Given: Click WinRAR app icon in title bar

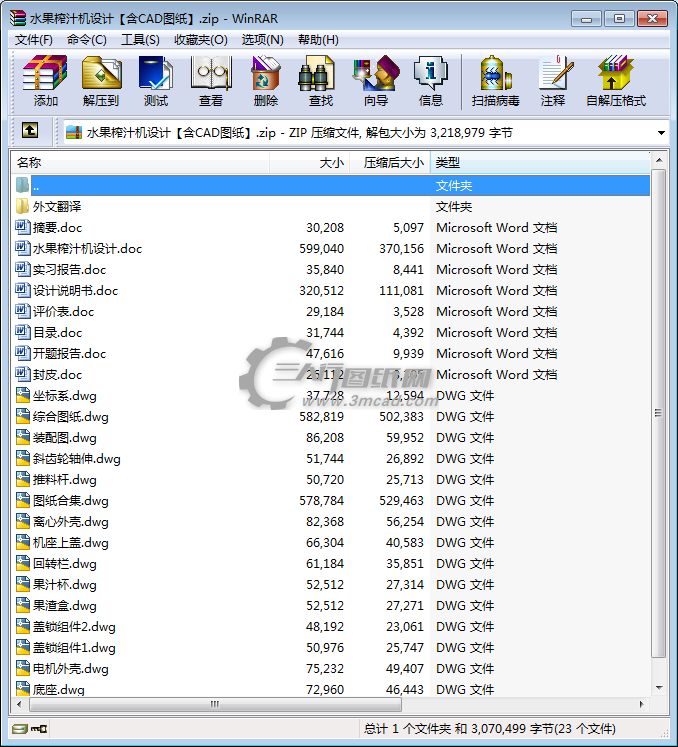Looking at the screenshot, I should [x=18, y=18].
